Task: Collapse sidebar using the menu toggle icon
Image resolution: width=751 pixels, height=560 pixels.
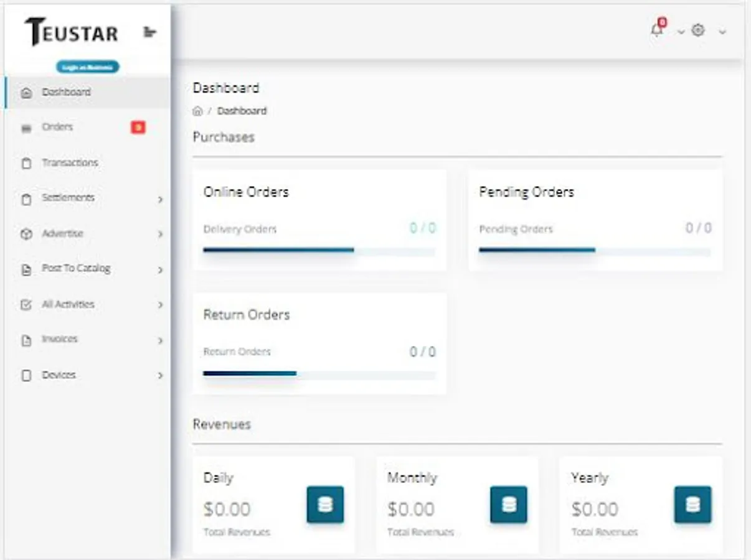Action: (149, 32)
